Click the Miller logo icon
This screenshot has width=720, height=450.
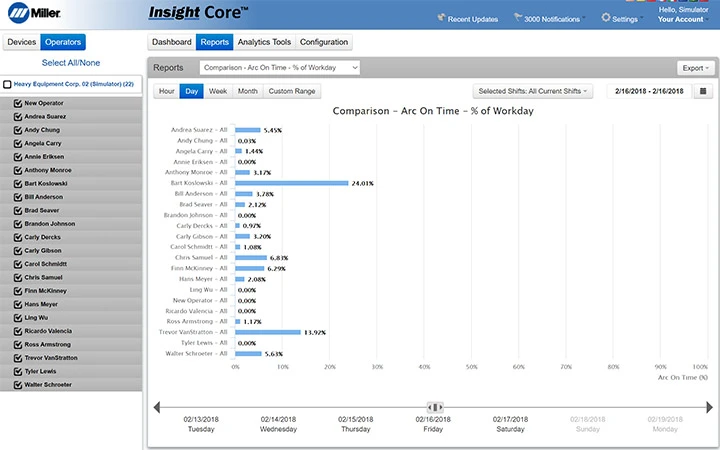coord(18,13)
